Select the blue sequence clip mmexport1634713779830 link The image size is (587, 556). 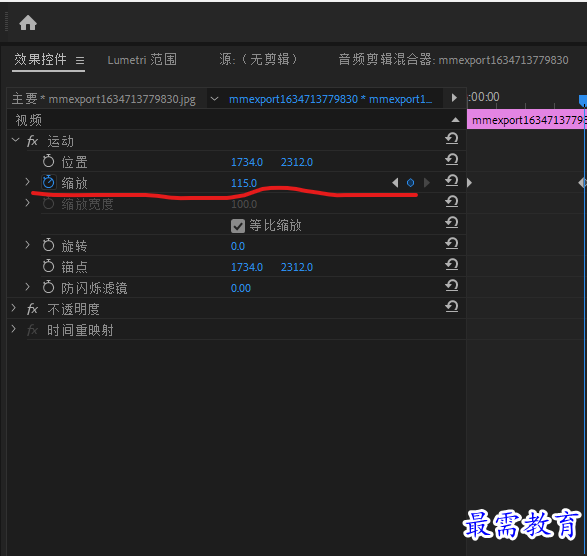[x=331, y=99]
